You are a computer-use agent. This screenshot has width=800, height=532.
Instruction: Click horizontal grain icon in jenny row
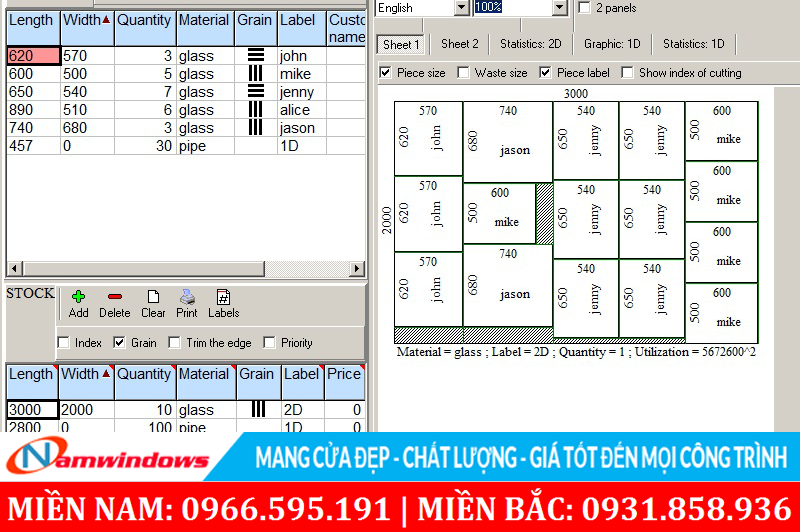pyautogui.click(x=256, y=91)
